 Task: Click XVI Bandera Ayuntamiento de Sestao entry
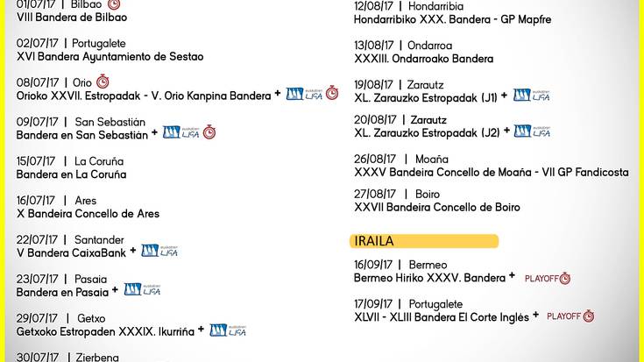tap(110, 56)
